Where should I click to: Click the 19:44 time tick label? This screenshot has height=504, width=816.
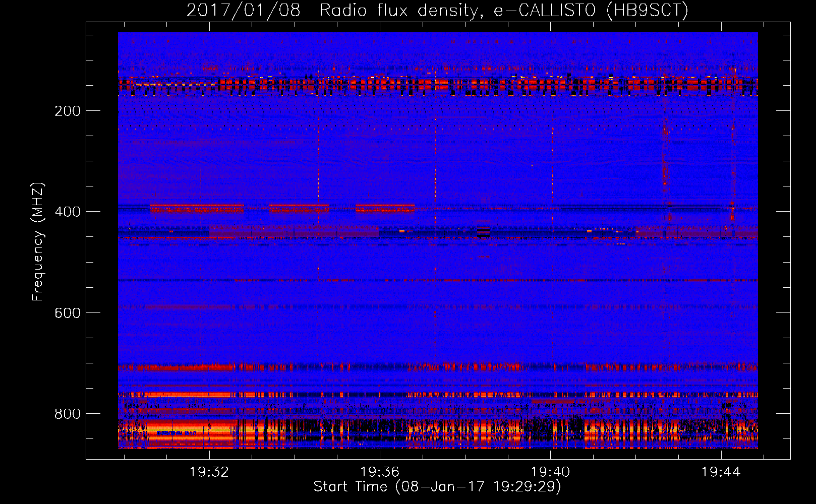[721, 472]
